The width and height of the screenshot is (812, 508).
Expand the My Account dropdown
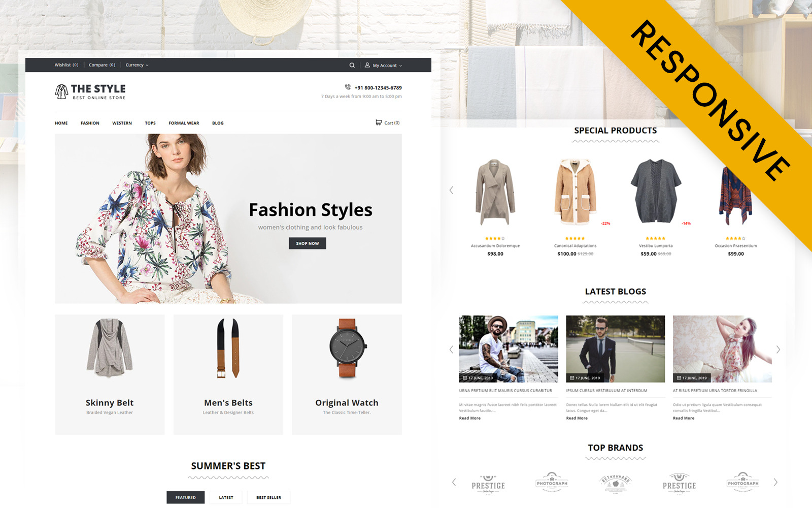pyautogui.click(x=384, y=65)
